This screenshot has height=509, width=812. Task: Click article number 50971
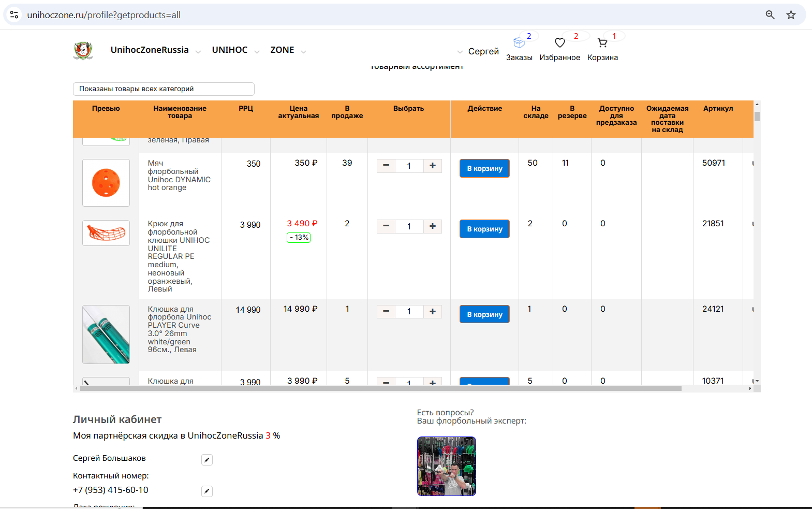713,163
